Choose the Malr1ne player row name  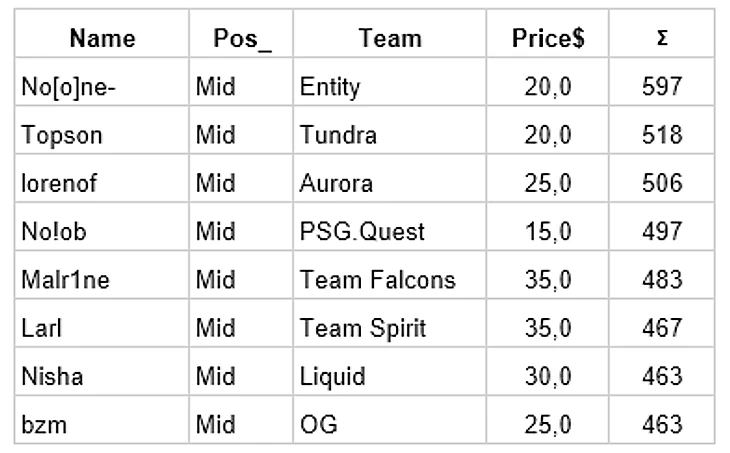coord(64,280)
